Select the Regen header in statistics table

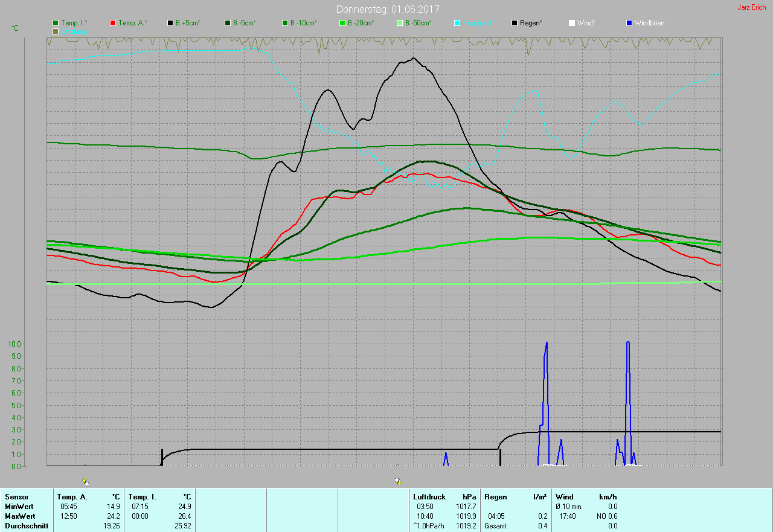tap(496, 497)
